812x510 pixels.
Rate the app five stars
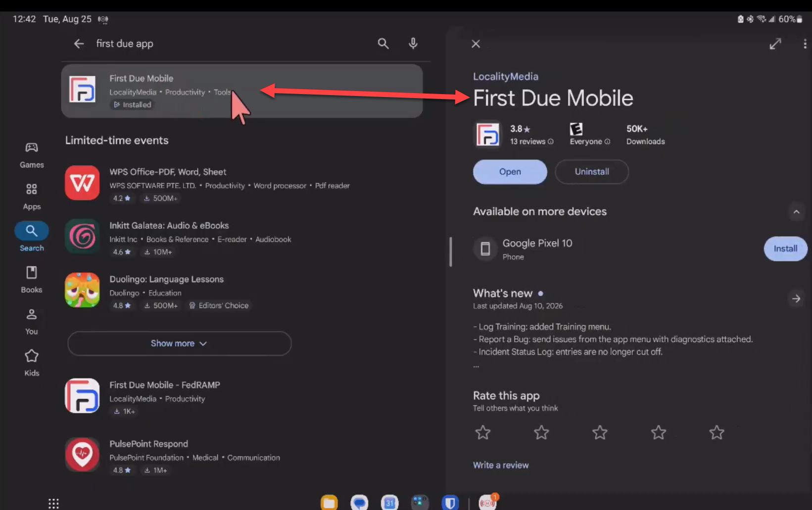716,433
